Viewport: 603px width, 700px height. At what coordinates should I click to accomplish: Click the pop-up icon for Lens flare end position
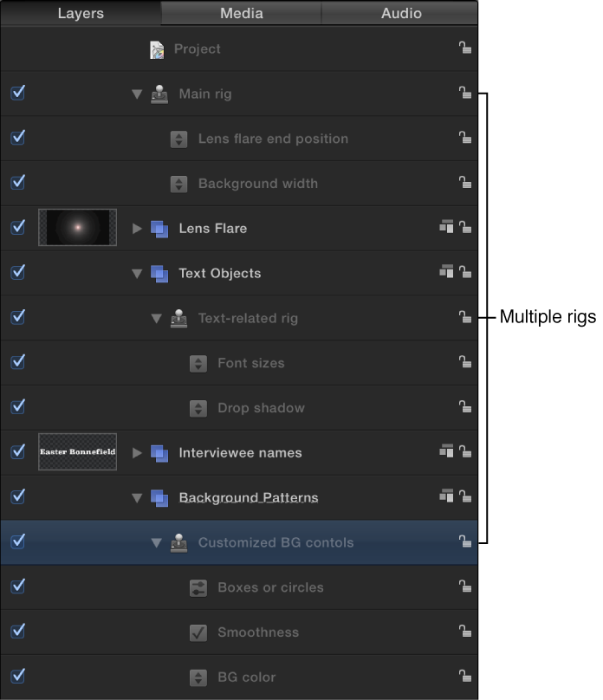[x=180, y=139]
